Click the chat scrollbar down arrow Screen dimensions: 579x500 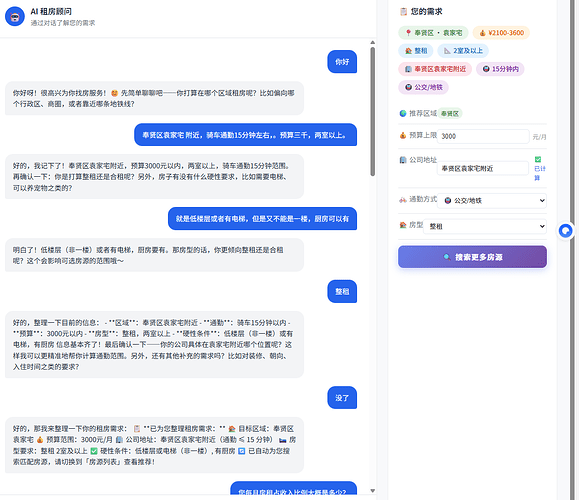click(373, 490)
